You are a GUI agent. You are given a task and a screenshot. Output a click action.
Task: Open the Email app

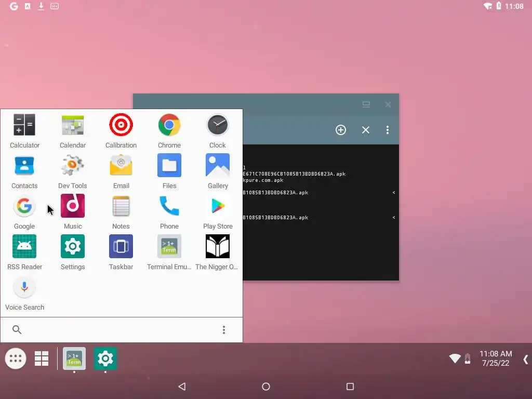tap(121, 171)
